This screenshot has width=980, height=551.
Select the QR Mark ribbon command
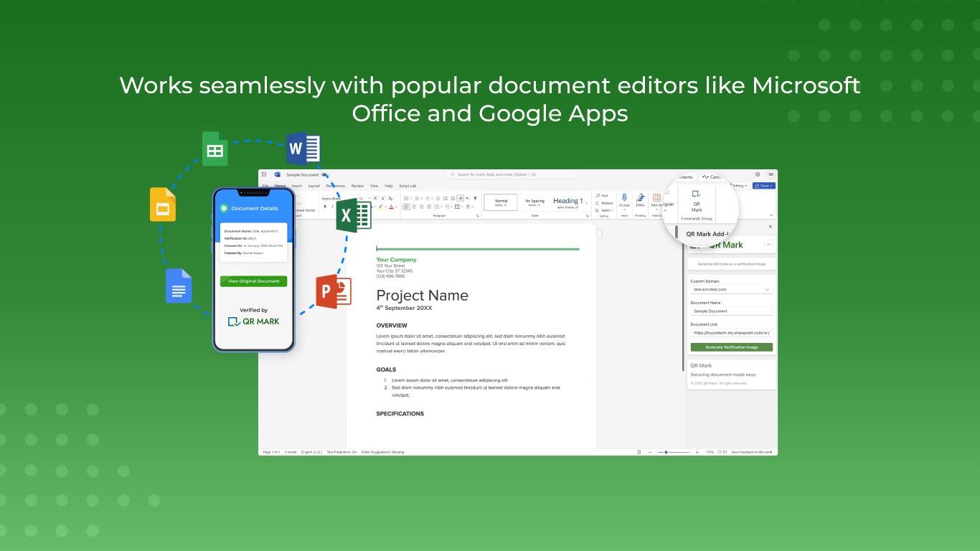pos(696,202)
